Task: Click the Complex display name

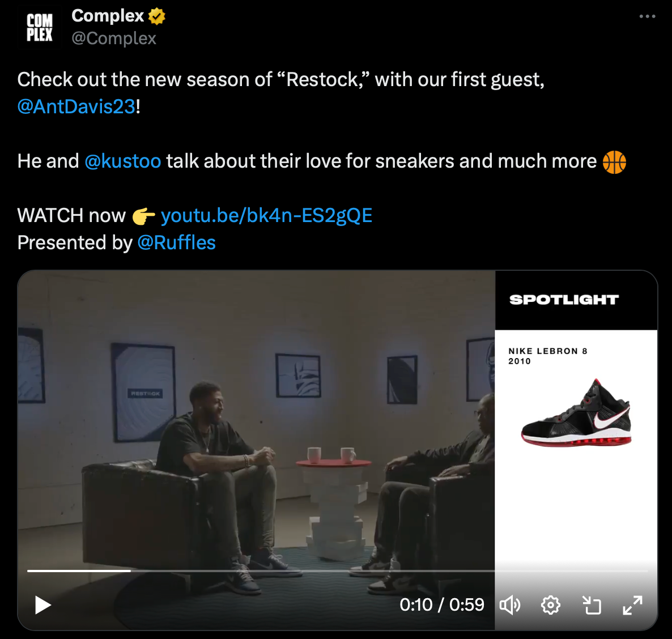Action: click(x=108, y=16)
